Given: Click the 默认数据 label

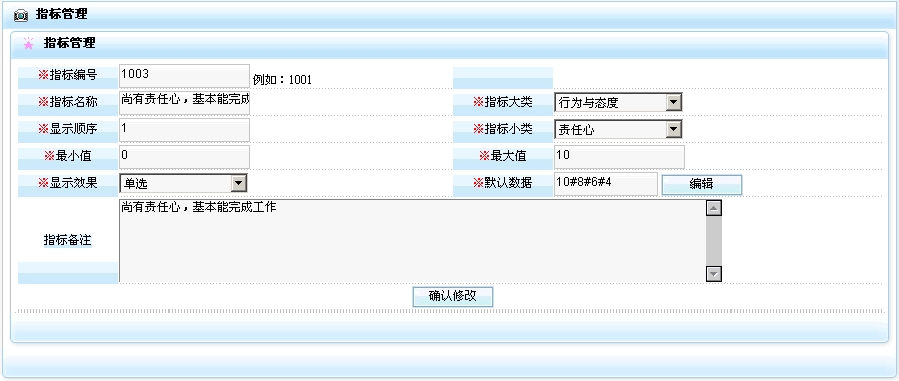Looking at the screenshot, I should [x=503, y=183].
